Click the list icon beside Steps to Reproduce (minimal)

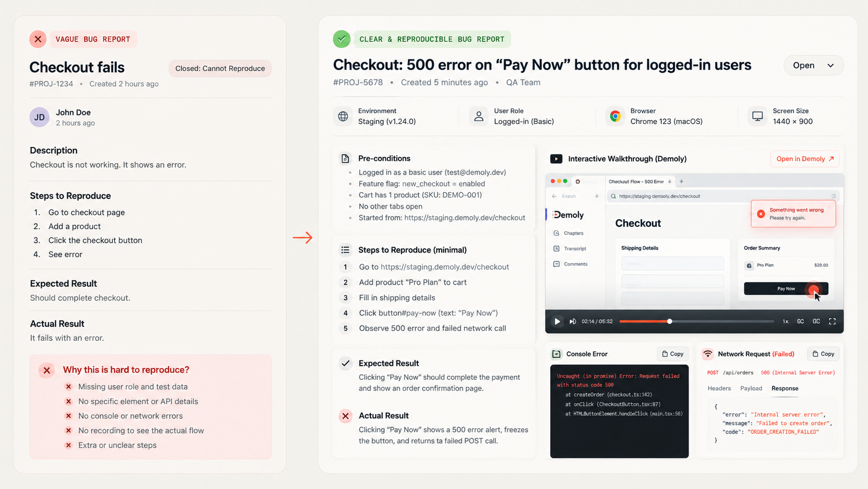pos(345,250)
